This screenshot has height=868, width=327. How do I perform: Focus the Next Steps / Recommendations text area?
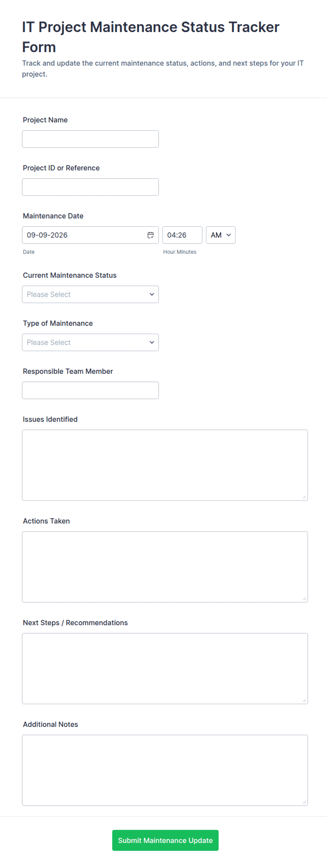click(x=165, y=669)
